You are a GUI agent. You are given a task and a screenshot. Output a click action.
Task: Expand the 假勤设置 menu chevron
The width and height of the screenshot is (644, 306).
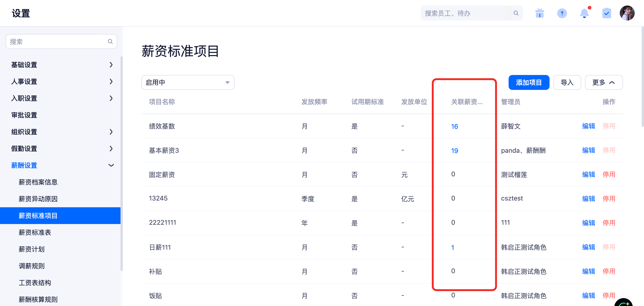click(111, 149)
